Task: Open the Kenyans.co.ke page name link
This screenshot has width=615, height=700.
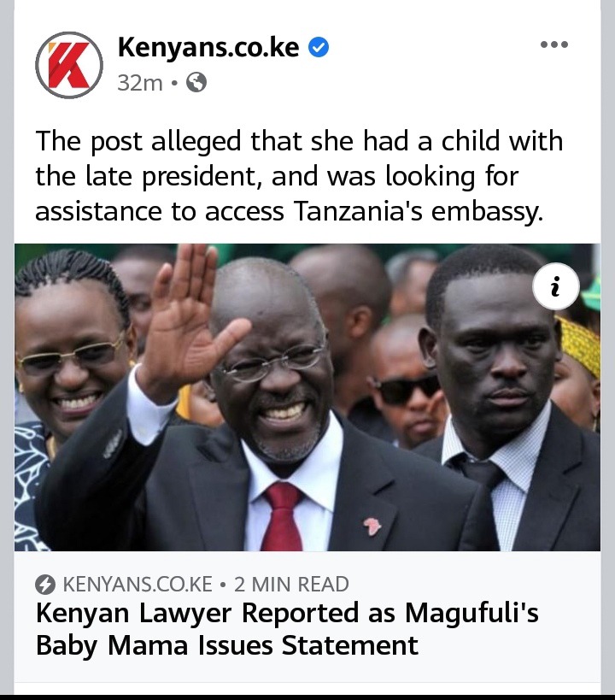Action: 208,47
